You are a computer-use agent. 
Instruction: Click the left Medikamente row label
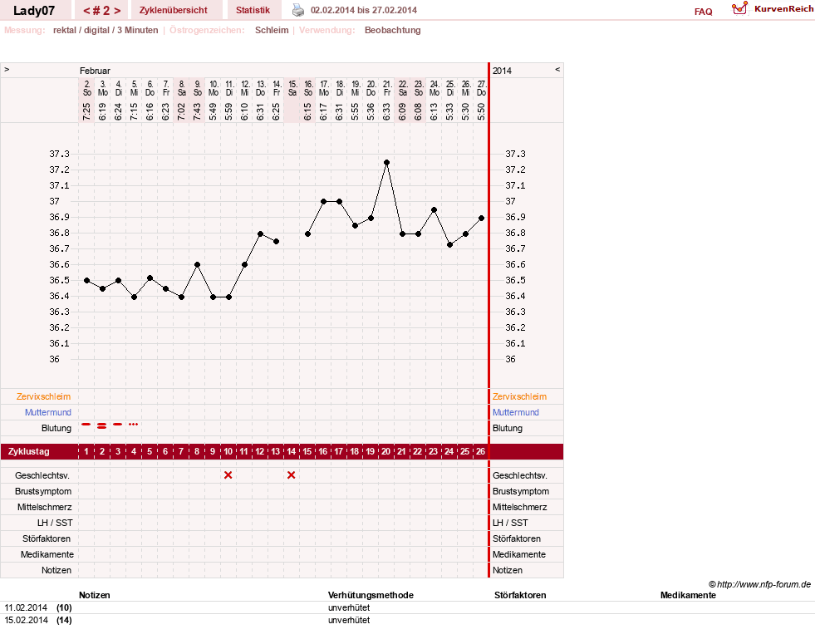pyautogui.click(x=47, y=554)
